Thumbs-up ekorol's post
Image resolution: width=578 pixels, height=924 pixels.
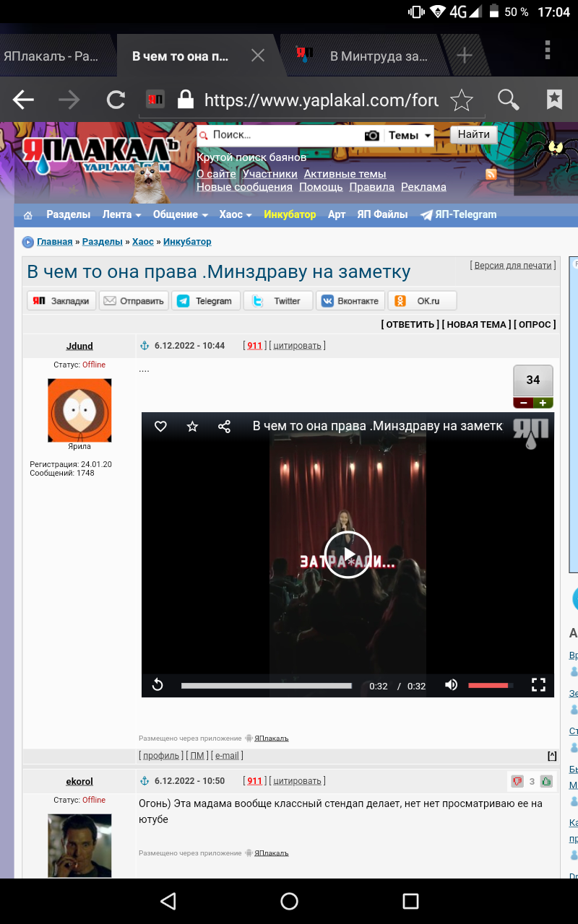[x=546, y=781]
